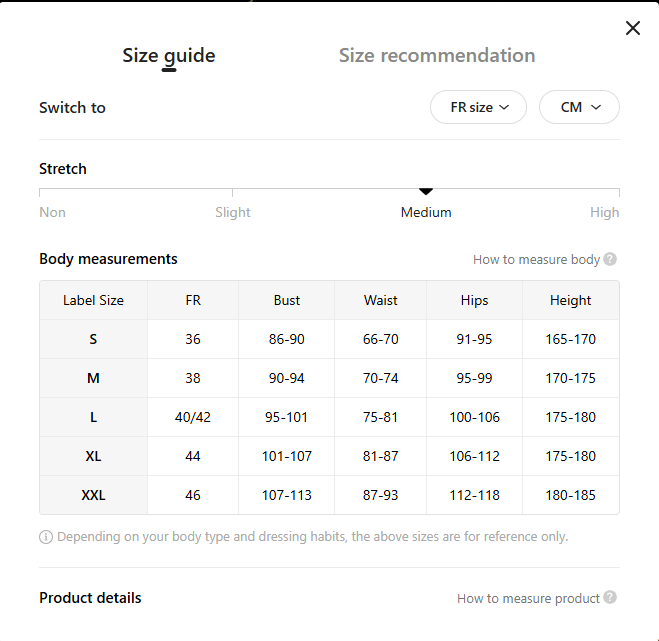Click the black stretch indicator triangle

click(426, 191)
